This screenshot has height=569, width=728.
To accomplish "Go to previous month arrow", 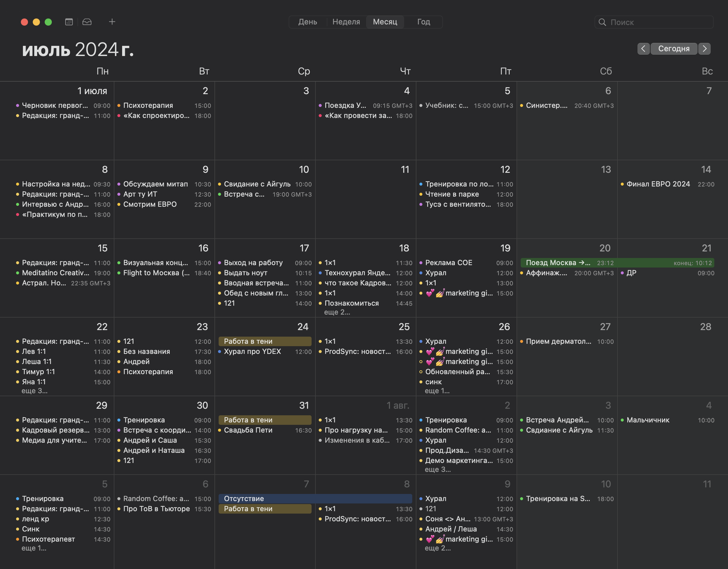I will (x=643, y=49).
